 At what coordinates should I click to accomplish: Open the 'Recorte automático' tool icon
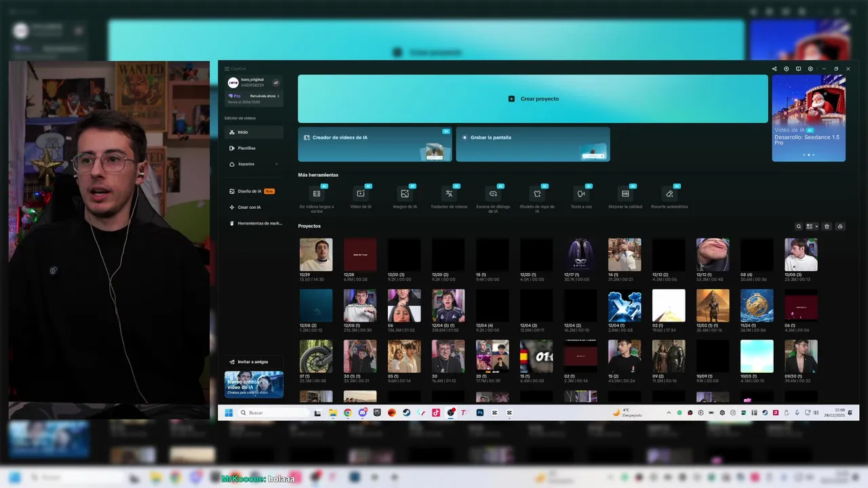669,194
